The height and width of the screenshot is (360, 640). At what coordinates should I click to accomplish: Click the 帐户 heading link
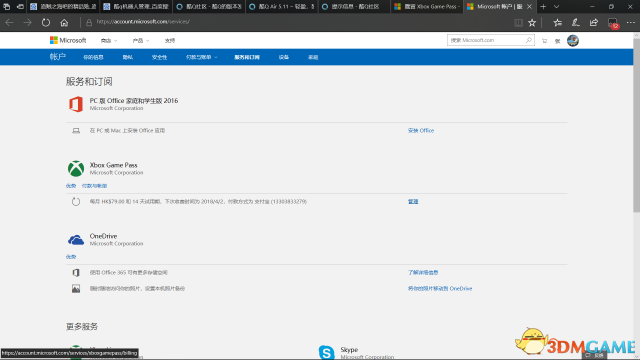[x=58, y=57]
